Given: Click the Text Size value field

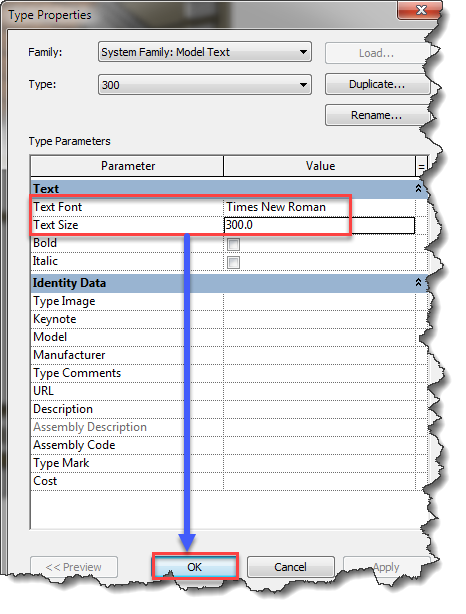Looking at the screenshot, I should coord(319,225).
